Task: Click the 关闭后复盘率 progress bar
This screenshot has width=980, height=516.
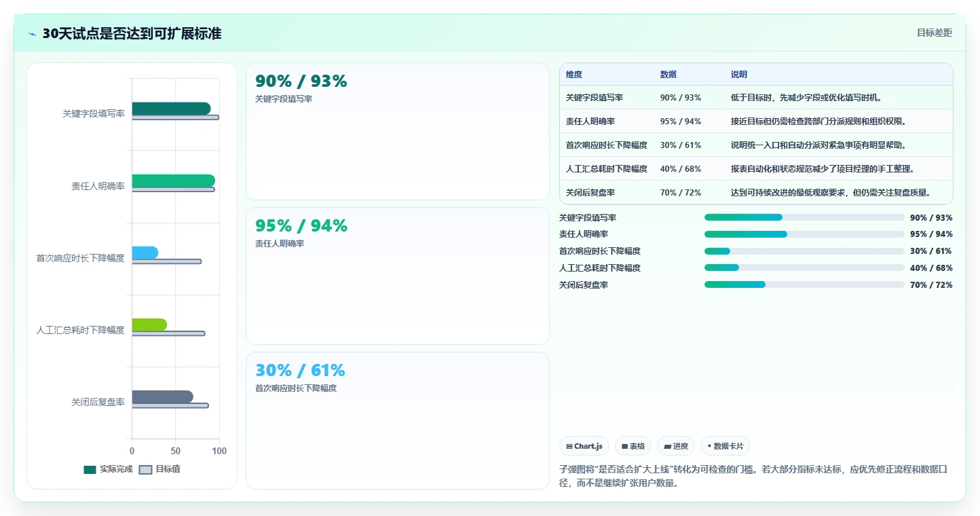Action: [804, 285]
